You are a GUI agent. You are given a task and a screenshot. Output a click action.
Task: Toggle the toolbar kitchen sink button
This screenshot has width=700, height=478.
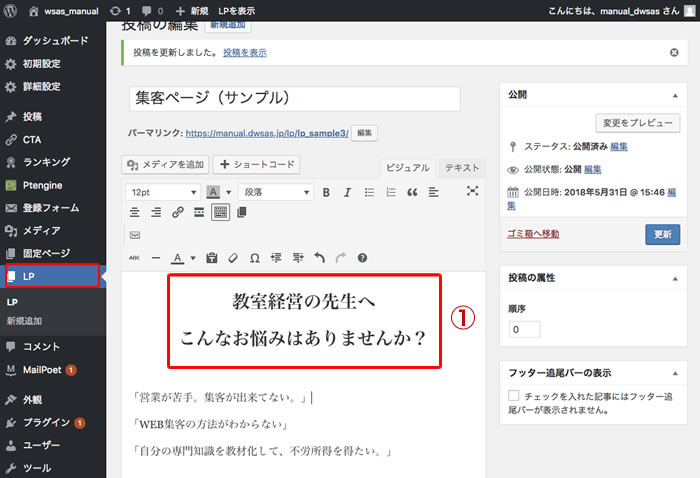220,212
